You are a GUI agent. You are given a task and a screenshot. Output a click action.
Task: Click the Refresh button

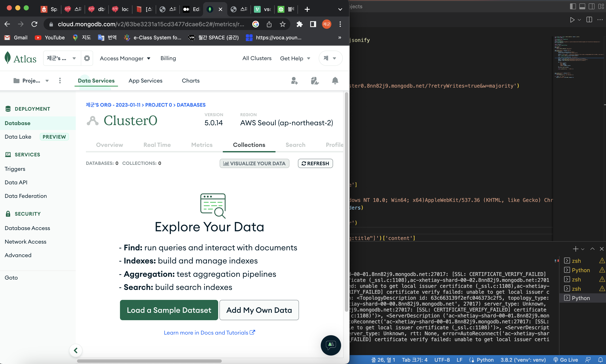click(315, 163)
